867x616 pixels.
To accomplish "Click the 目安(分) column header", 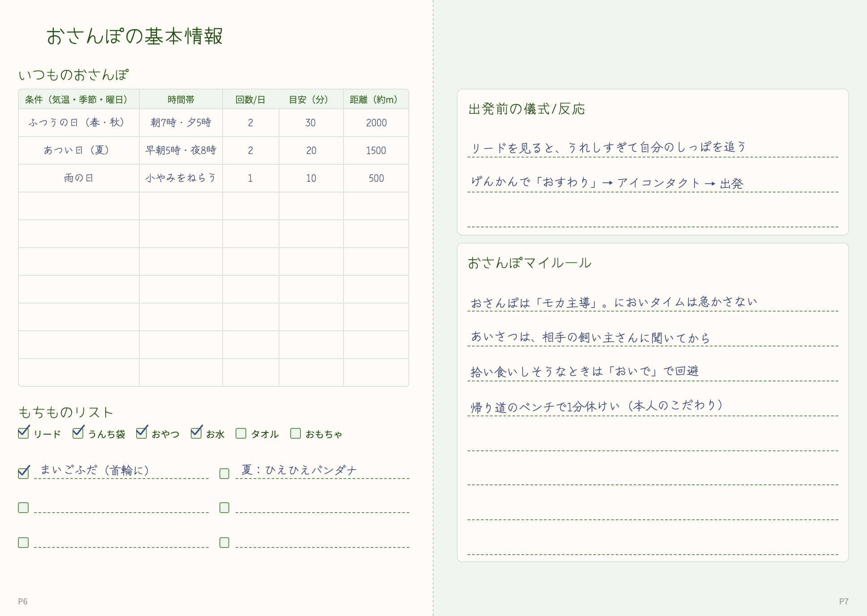I will coord(311,99).
